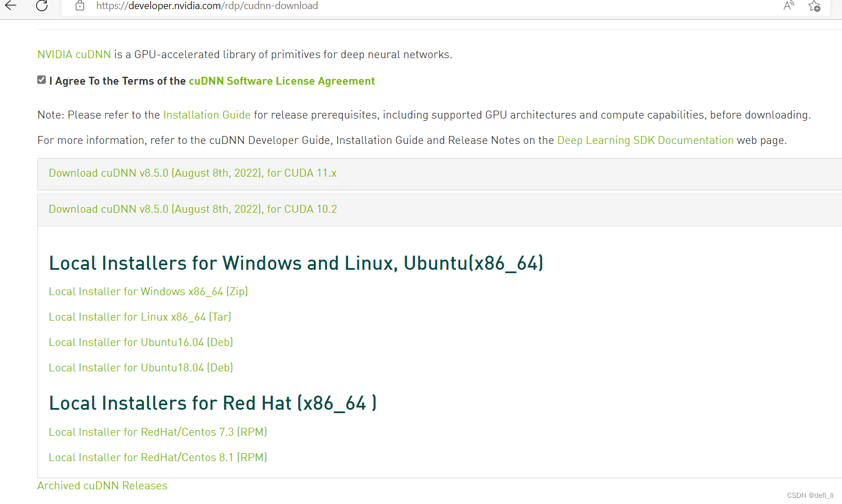Download Local Installer for RedHat/Centos 7.3 RPM
The image size is (842, 504).
[x=158, y=432]
